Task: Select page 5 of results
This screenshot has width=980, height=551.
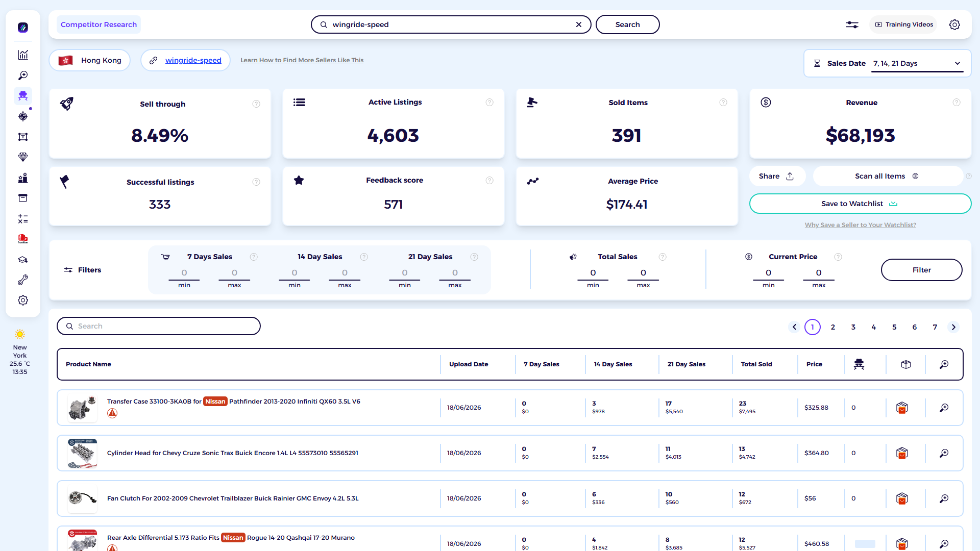Action: point(894,327)
